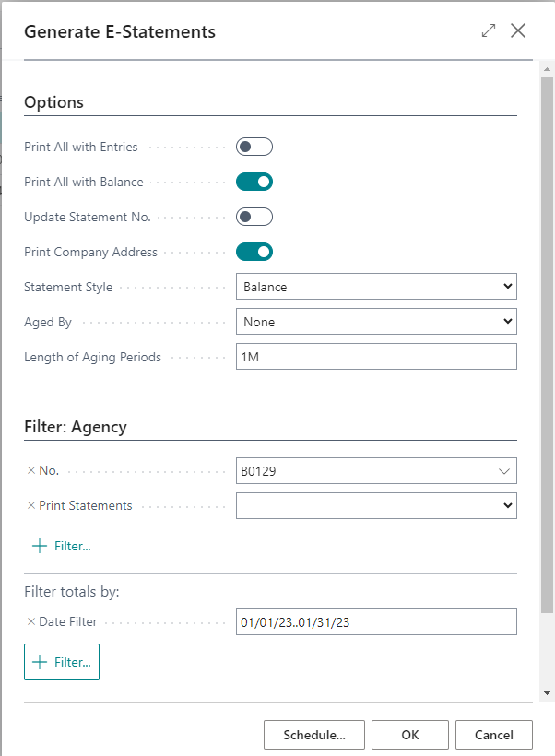Click the Schedule button
The width and height of the screenshot is (555, 756).
(x=314, y=735)
